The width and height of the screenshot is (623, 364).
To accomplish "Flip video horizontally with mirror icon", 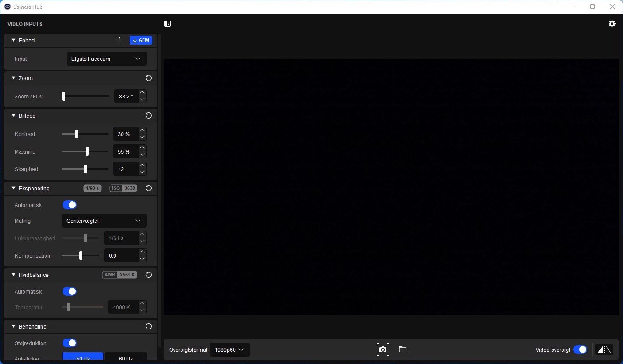I will (604, 350).
